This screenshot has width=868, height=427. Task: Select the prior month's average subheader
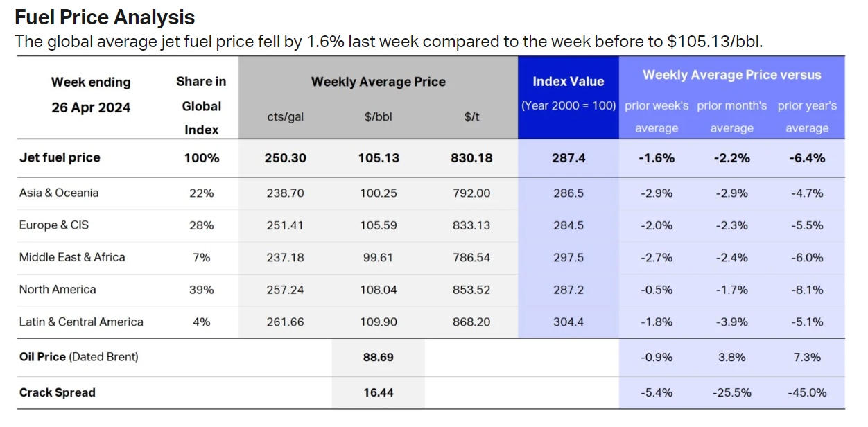click(732, 116)
